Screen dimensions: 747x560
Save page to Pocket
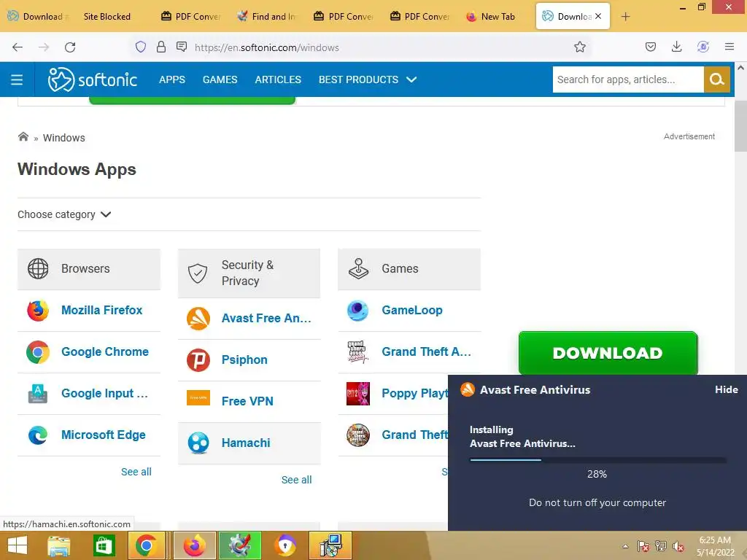click(x=651, y=47)
